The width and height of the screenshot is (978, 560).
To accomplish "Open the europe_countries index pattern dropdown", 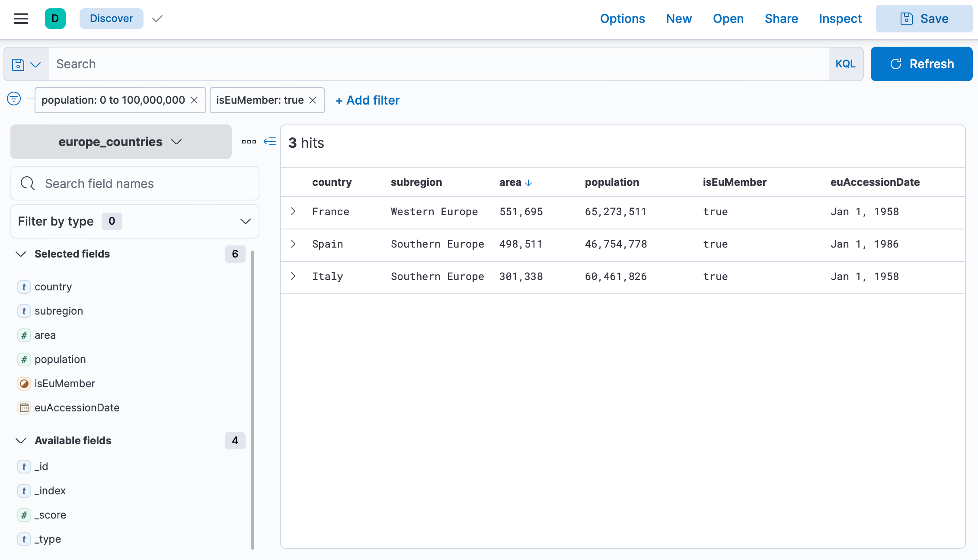I will [121, 142].
